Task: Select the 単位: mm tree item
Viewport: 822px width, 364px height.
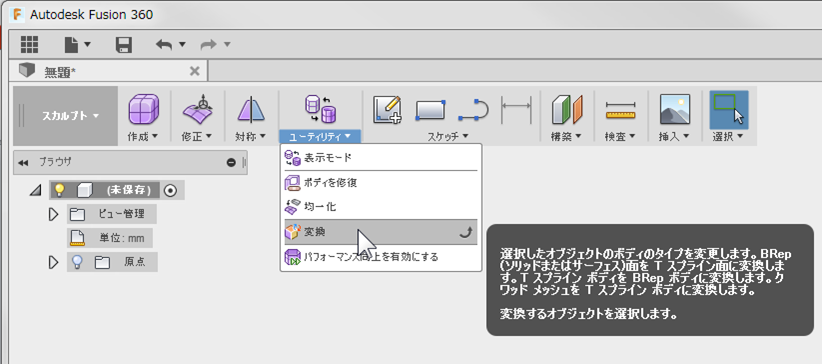Action: pyautogui.click(x=110, y=238)
